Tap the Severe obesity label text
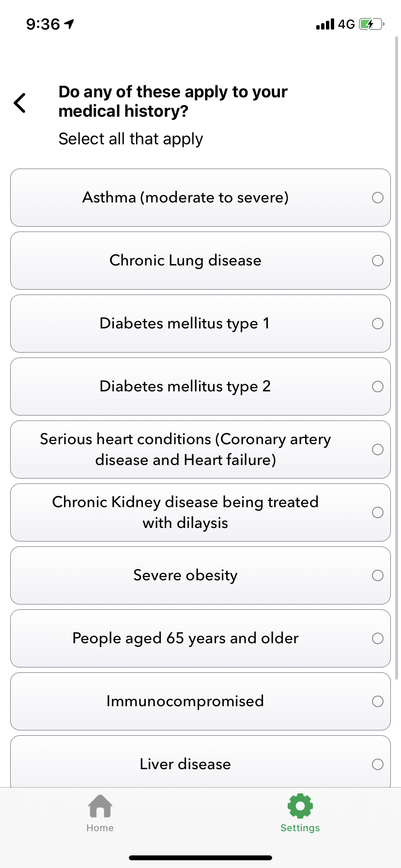Image resolution: width=401 pixels, height=868 pixels. (185, 575)
